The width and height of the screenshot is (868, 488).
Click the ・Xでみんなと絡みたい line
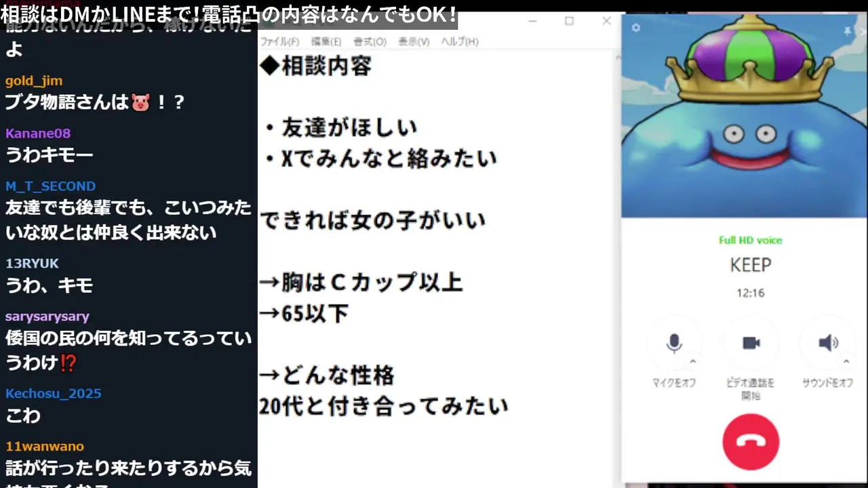pos(380,159)
